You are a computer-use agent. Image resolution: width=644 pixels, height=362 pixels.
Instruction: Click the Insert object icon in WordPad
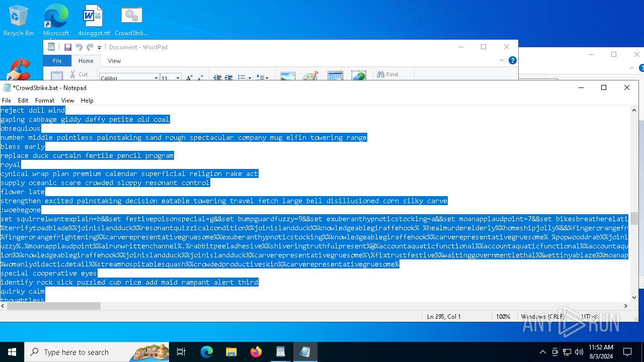coord(358,76)
